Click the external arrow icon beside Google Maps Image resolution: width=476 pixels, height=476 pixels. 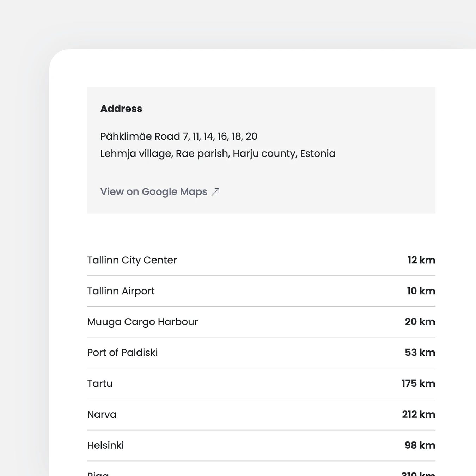tap(215, 192)
